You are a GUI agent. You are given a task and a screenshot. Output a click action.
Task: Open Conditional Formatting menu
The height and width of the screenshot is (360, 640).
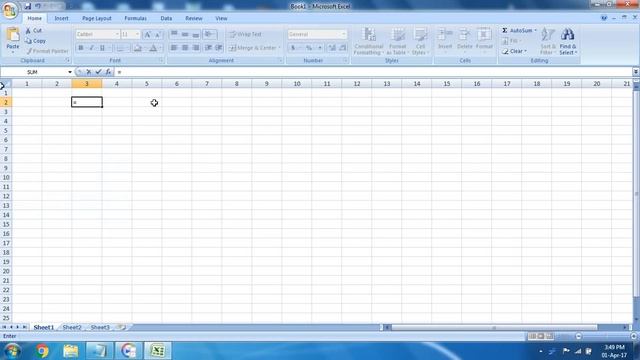(x=369, y=41)
